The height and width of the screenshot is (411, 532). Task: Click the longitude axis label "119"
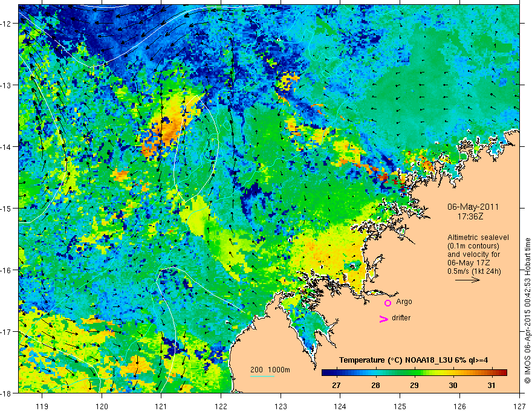click(x=42, y=406)
